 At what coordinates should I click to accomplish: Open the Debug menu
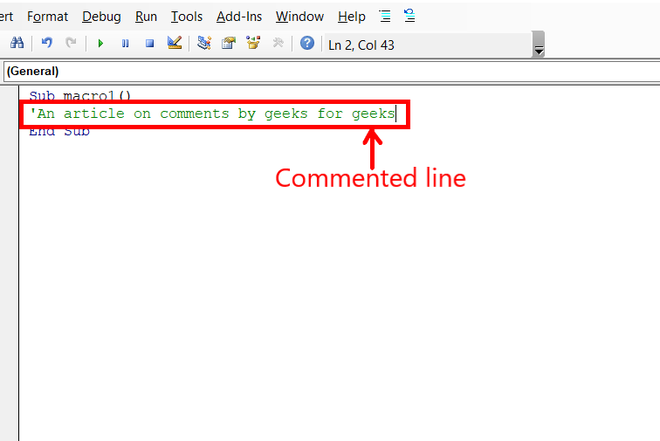(x=101, y=17)
